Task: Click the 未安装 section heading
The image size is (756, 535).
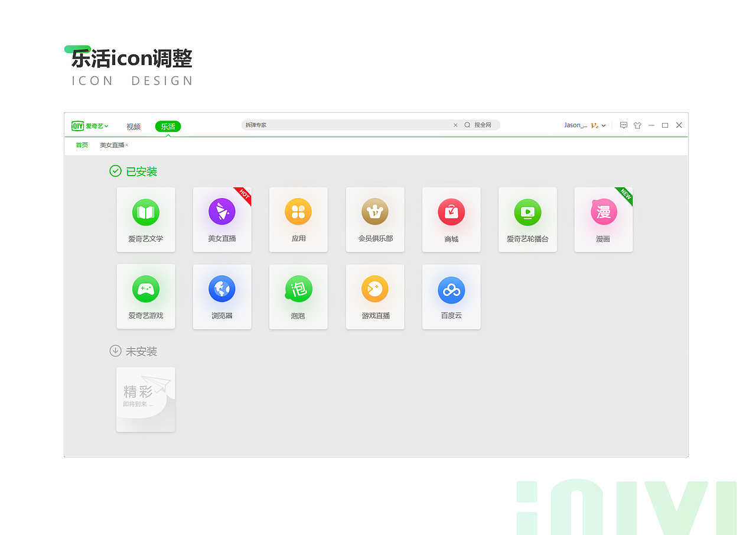Action: (142, 351)
